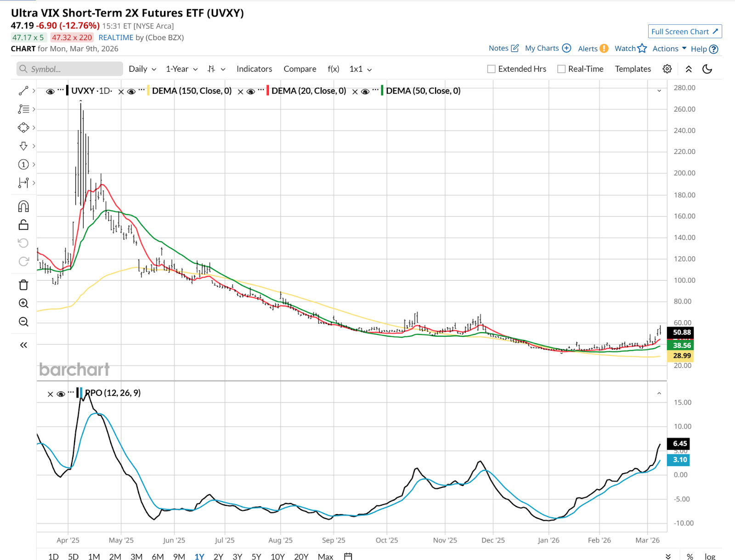Expand the bottom double-down chevron
The height and width of the screenshot is (560, 735).
[668, 556]
